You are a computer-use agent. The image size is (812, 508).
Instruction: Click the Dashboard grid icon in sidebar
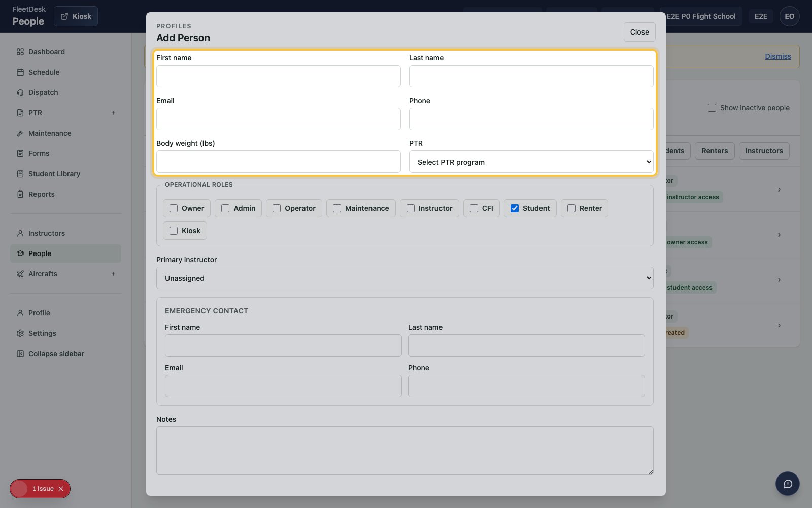point(20,52)
